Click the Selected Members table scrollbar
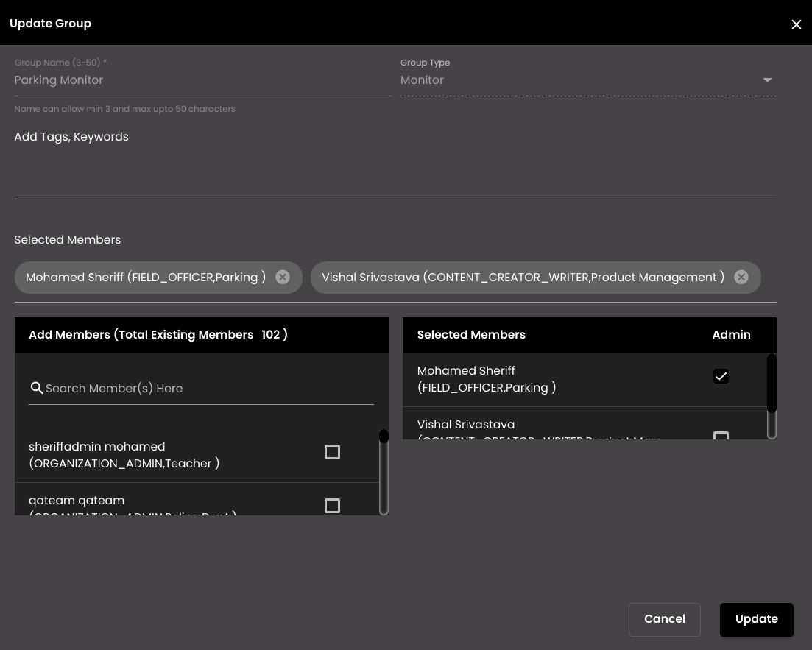 point(772,396)
